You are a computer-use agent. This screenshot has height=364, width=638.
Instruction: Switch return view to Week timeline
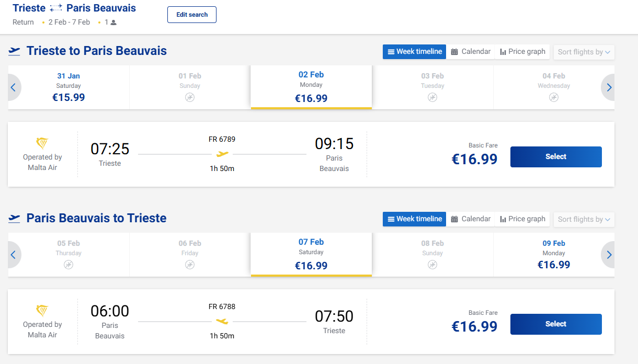[414, 219]
